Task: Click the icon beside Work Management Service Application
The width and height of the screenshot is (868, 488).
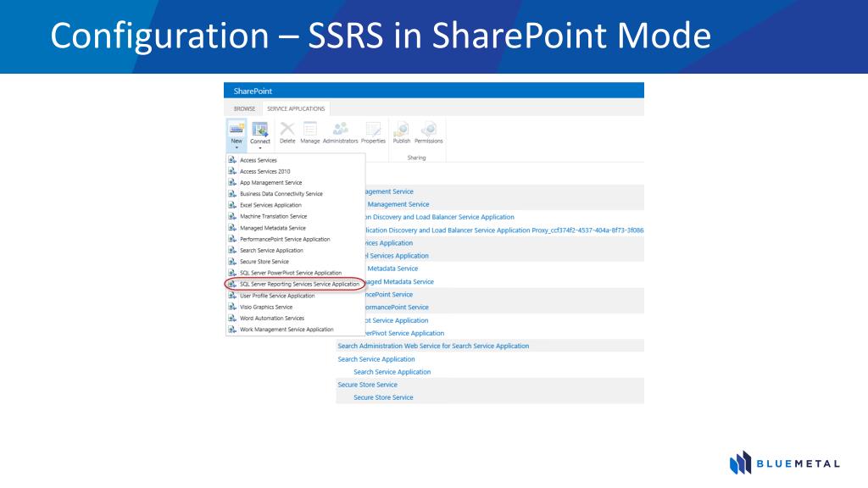Action: [232, 330]
